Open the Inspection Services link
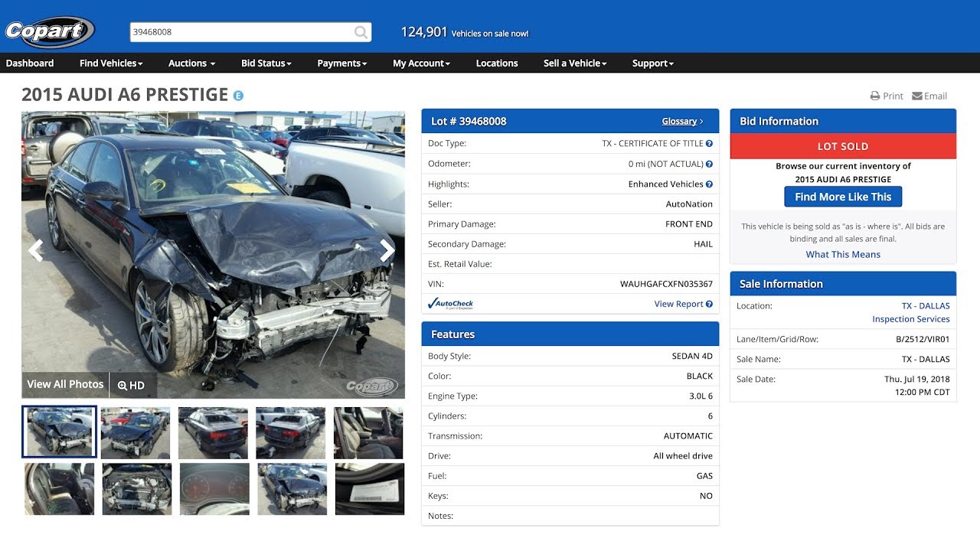 [911, 319]
